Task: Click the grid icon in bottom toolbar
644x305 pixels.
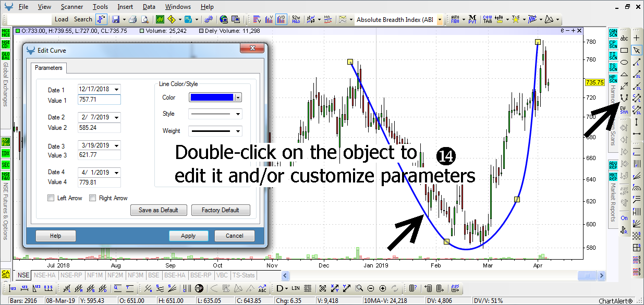Action: 308,288
